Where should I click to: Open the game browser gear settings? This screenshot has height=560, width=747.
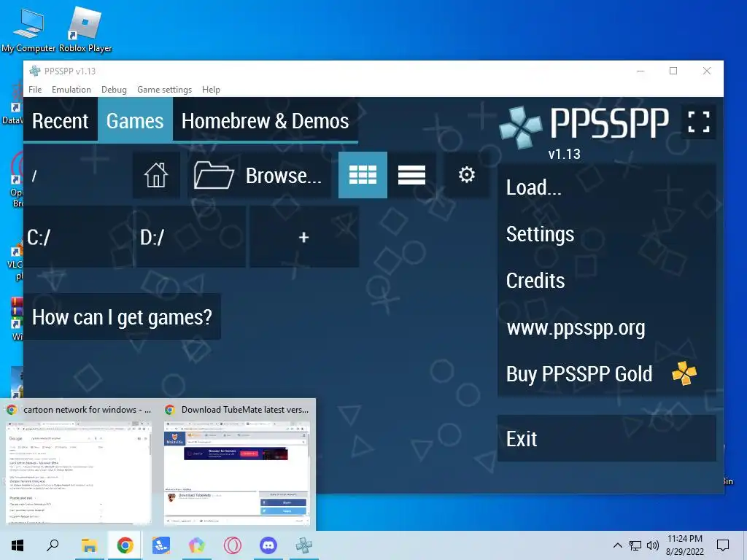point(466,175)
